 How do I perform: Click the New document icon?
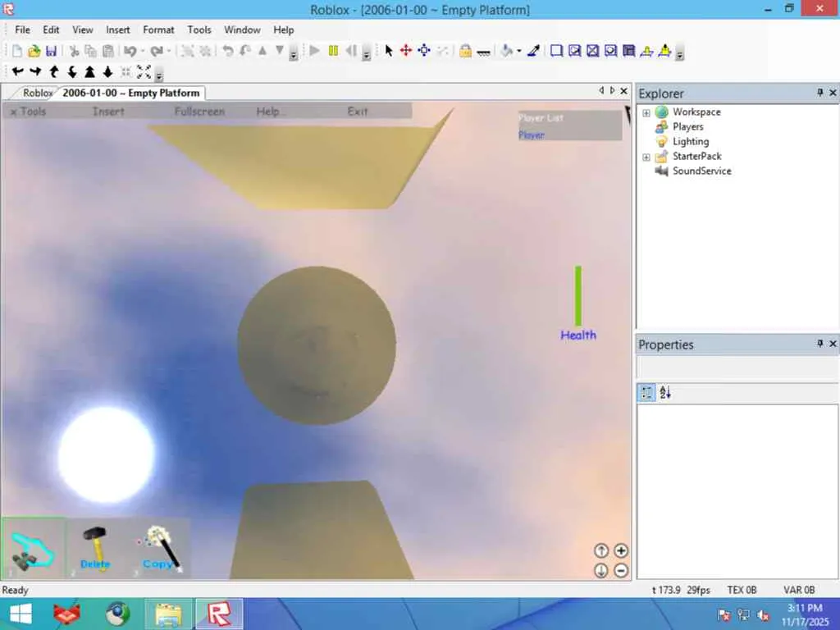tap(17, 51)
